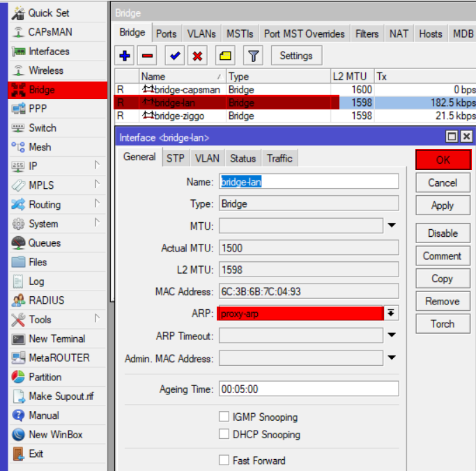Switch to the STP tab

(x=176, y=158)
